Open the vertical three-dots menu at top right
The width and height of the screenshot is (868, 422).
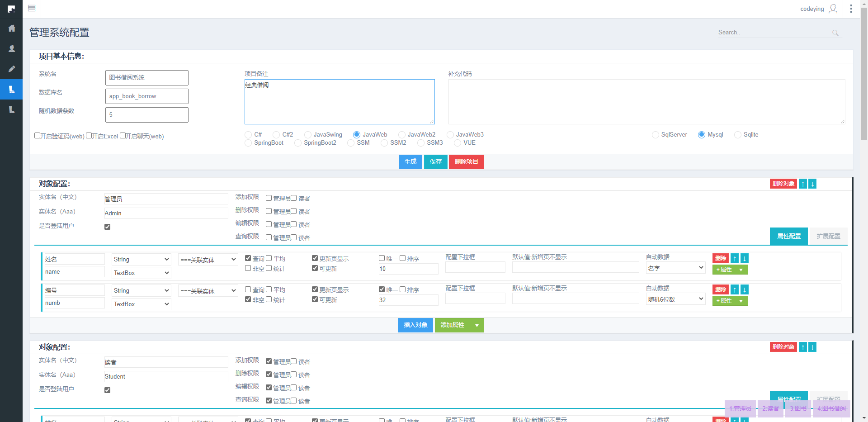[x=851, y=9]
